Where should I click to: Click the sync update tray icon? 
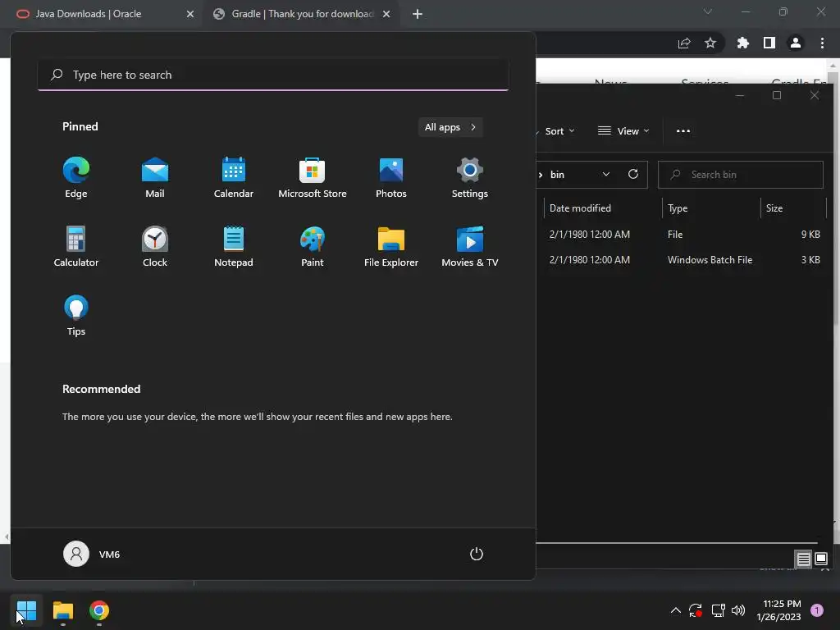click(696, 610)
